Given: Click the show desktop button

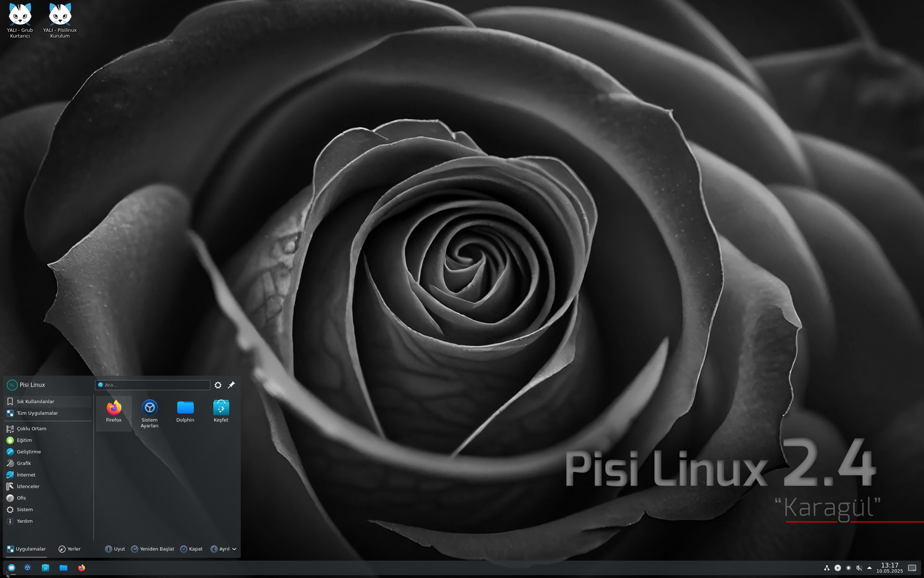Looking at the screenshot, I should tap(912, 568).
